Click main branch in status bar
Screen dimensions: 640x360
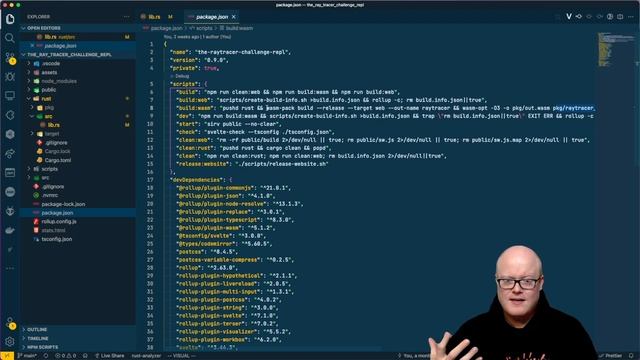(27, 356)
